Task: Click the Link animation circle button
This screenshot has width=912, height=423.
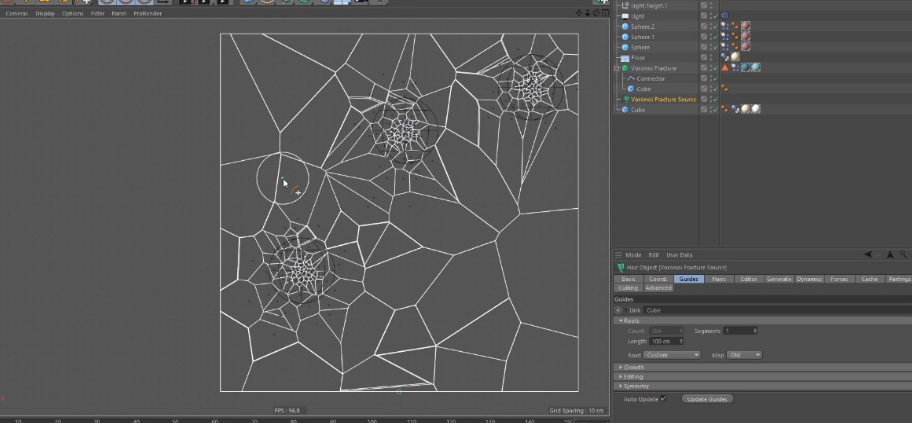Action: (x=618, y=310)
